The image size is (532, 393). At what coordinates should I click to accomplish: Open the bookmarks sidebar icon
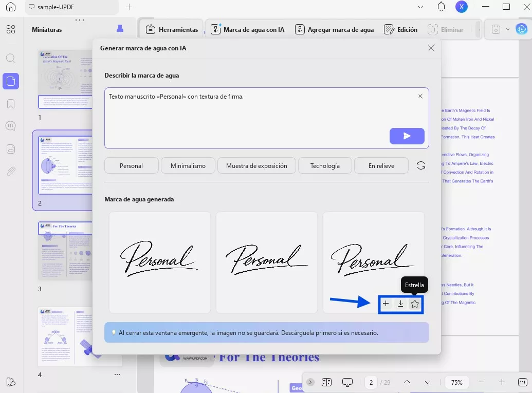click(x=11, y=103)
